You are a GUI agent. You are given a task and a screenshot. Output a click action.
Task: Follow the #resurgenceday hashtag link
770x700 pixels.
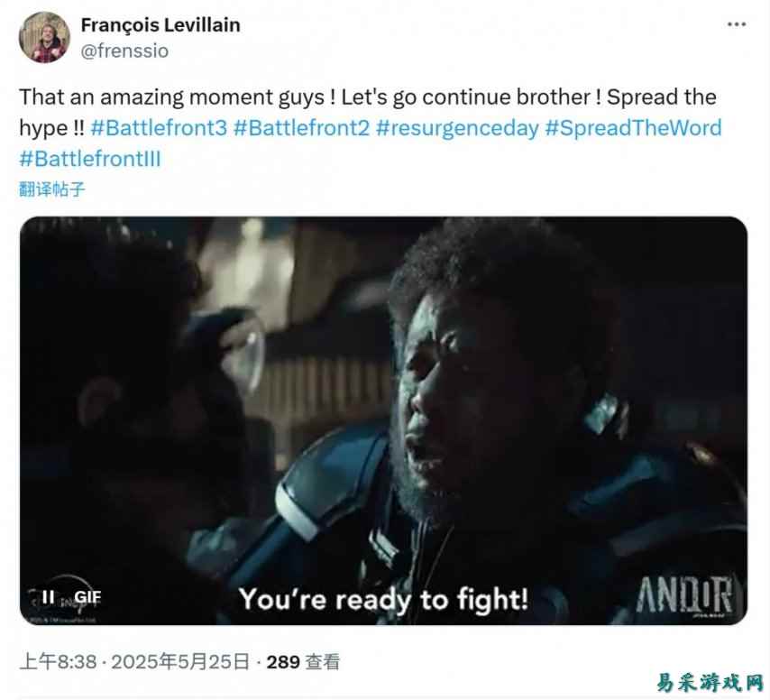coord(457,128)
